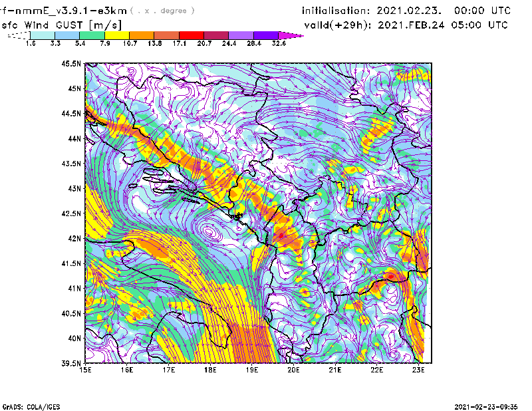Click the light cyan legend swatch after 1.6
Screen dimensions: 532x411
pos(43,35)
